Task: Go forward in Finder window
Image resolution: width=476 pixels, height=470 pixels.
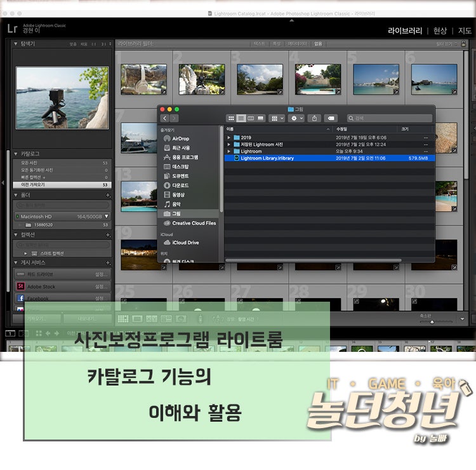Action: pos(174,118)
